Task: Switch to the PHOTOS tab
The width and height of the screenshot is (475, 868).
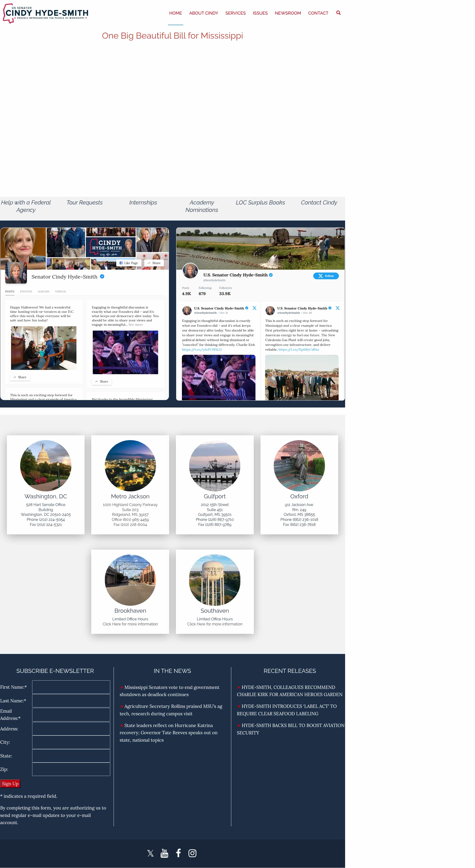Action: pos(26,291)
